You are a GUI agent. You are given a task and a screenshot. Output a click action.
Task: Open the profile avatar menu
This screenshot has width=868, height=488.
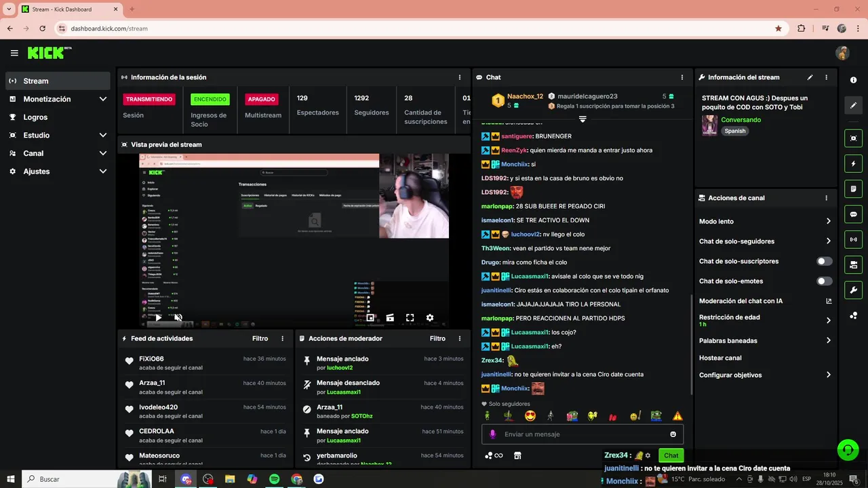(x=842, y=53)
